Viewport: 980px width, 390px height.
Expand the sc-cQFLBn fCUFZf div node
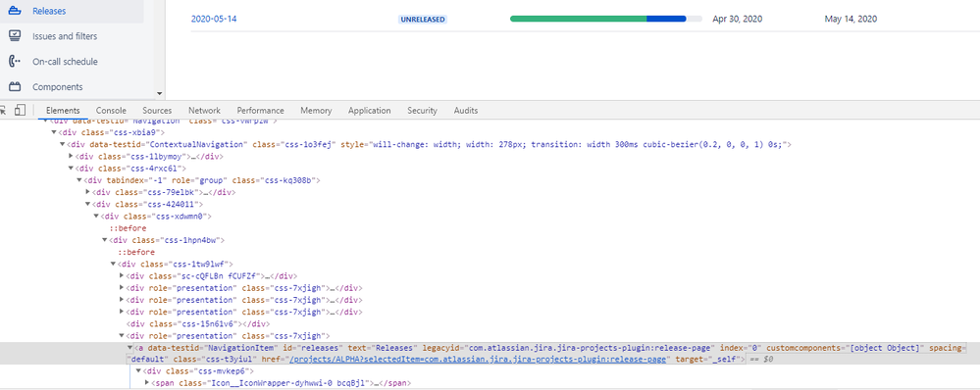(x=122, y=275)
